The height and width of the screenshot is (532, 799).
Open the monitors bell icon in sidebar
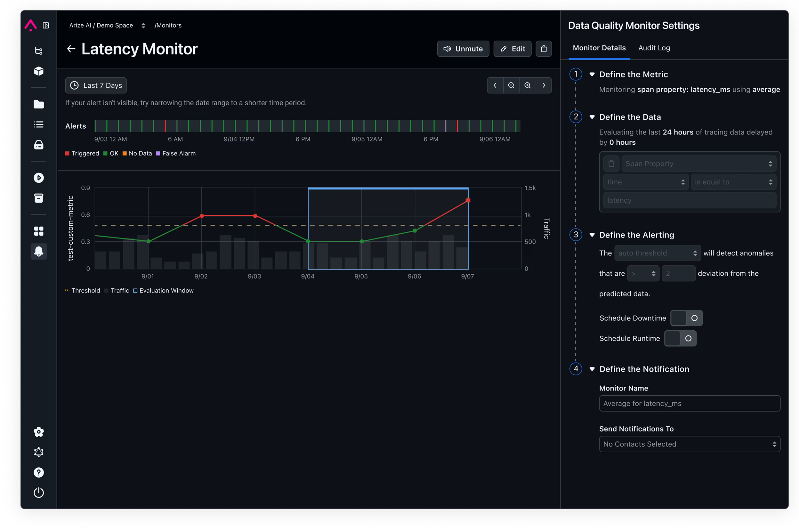[x=39, y=251]
